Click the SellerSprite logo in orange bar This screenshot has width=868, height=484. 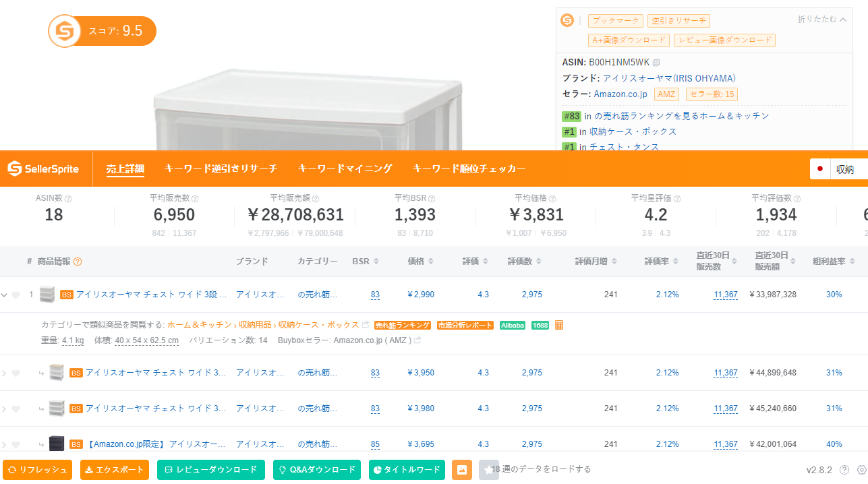[x=43, y=169]
